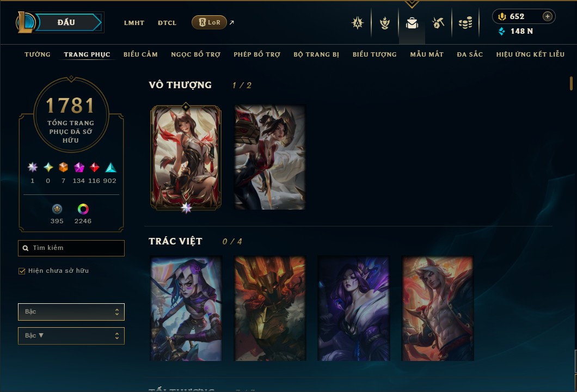Open the BIỂU CẢM tab

140,54
